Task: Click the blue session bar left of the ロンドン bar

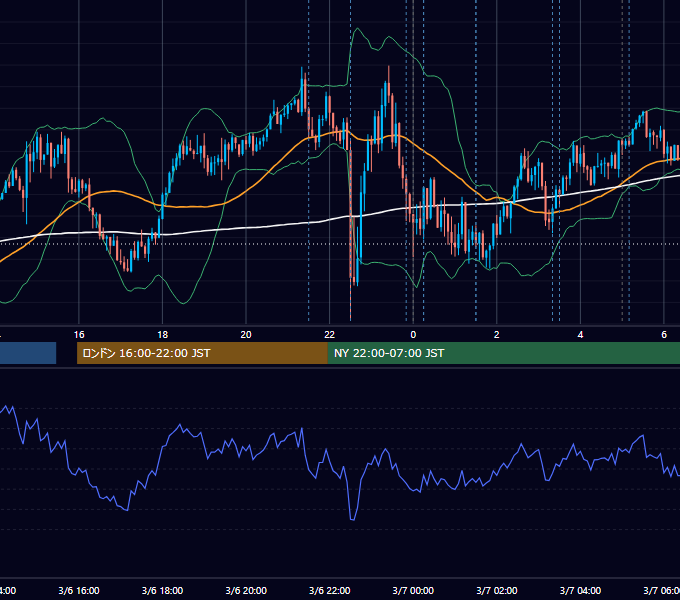Action: (28, 353)
